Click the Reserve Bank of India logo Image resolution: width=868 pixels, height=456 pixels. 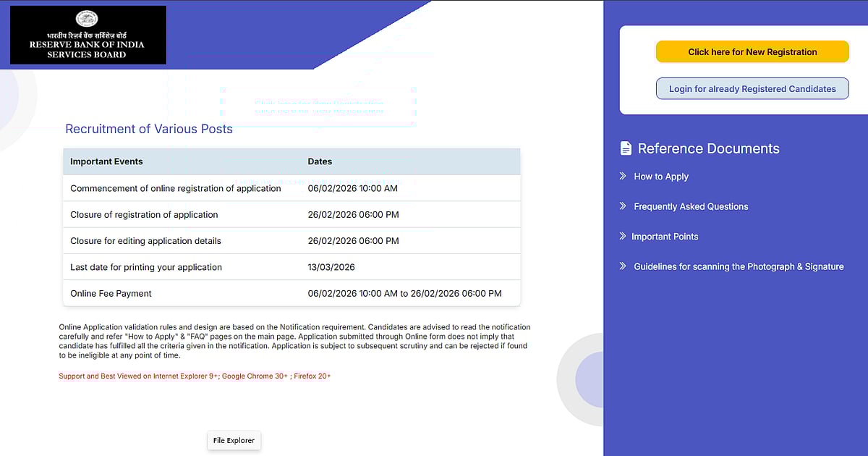pyautogui.click(x=87, y=34)
